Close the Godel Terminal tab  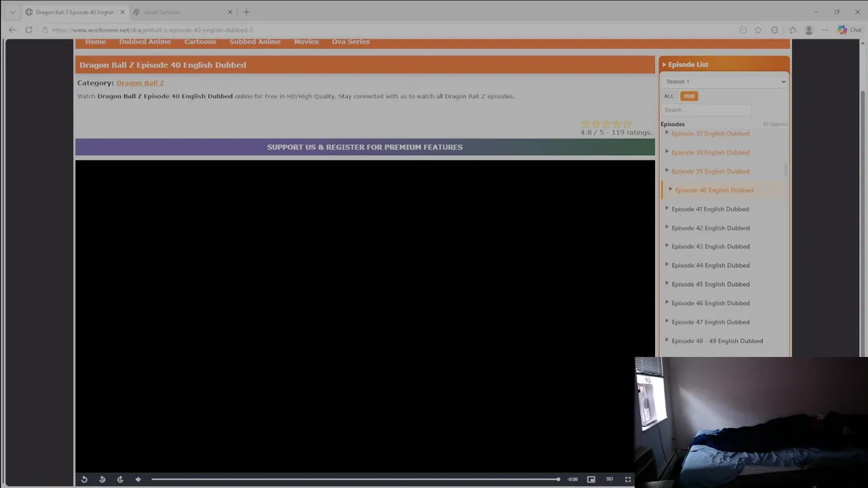click(230, 12)
